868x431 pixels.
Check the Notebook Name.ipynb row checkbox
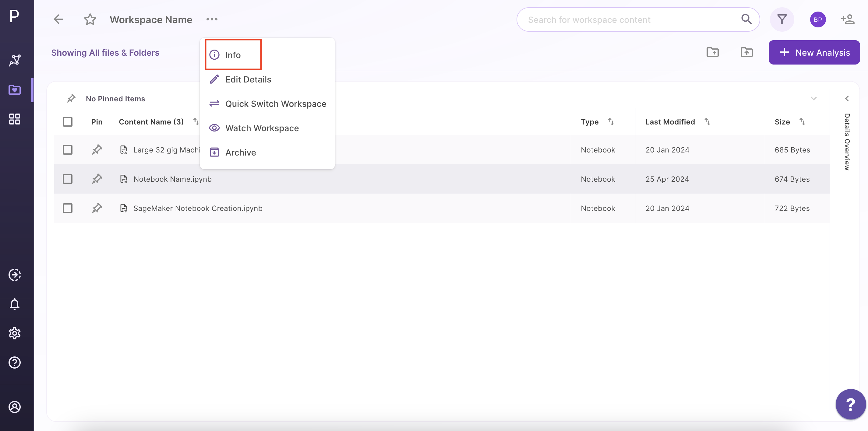coord(67,179)
